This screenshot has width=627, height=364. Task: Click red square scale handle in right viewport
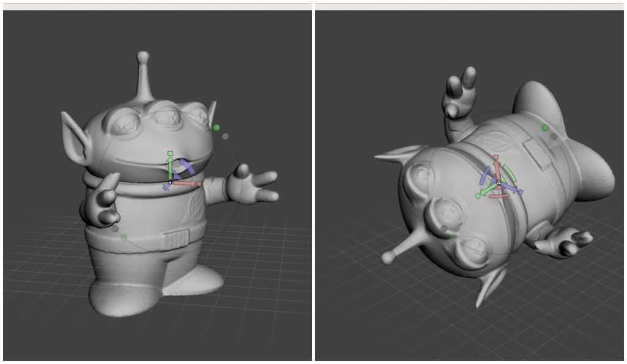[x=496, y=157]
